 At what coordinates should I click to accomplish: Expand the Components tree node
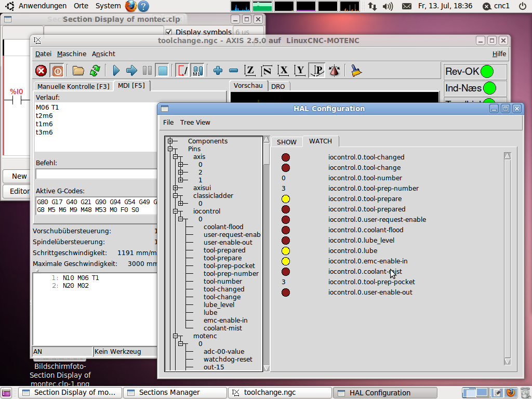click(x=170, y=141)
